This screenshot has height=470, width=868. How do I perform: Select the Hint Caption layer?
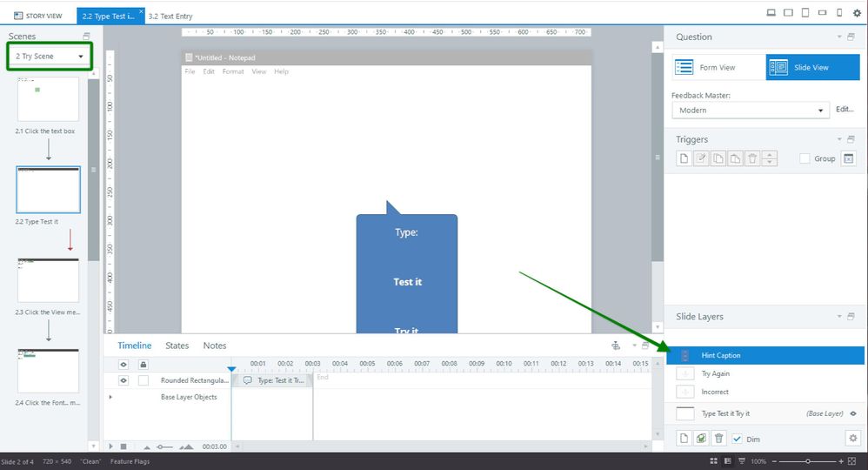(765, 355)
